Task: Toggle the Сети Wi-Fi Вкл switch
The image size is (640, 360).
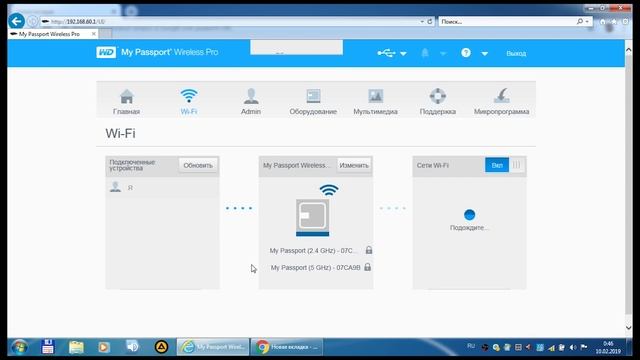Action: 504,165
